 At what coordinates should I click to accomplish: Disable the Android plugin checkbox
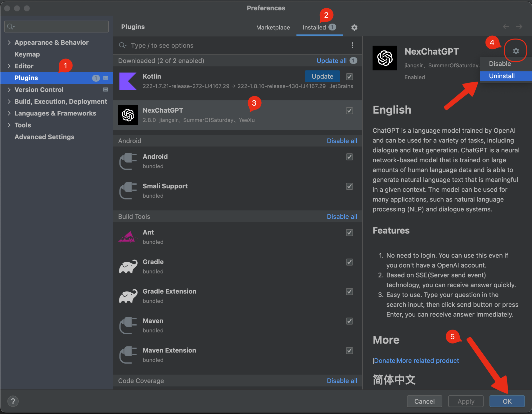pos(349,157)
